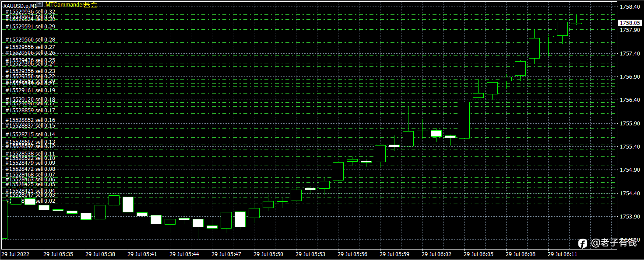Click price scale value 1753.90
644x260 pixels.
pyautogui.click(x=629, y=217)
